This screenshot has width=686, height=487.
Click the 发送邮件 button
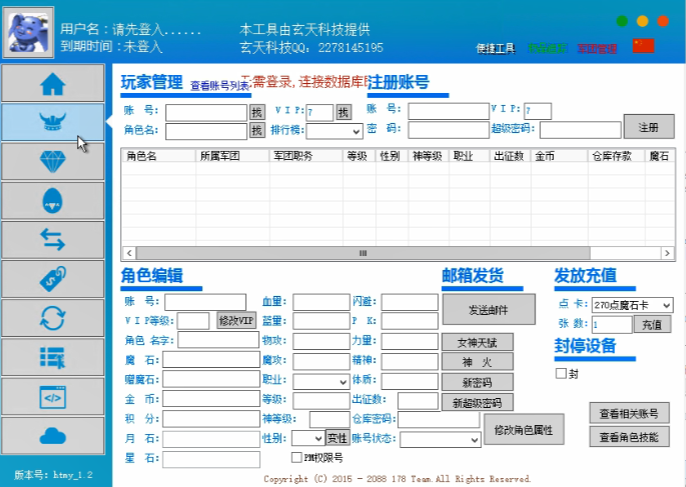[489, 309]
